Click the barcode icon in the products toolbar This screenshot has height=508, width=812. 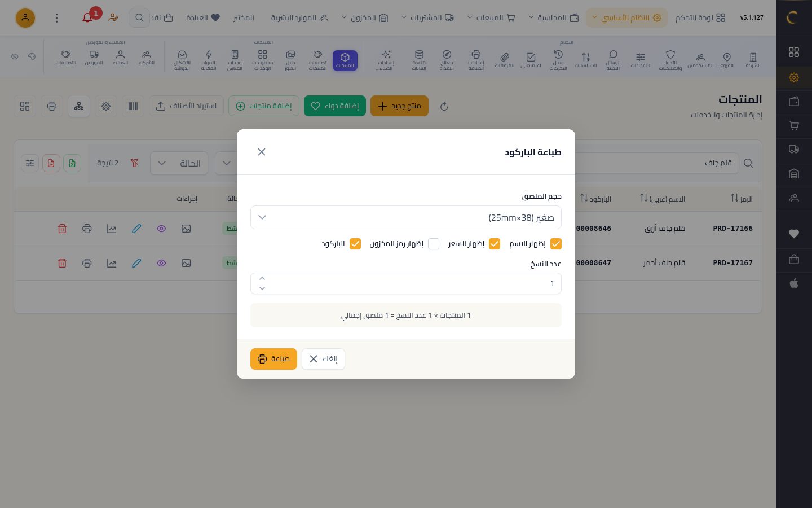point(133,106)
